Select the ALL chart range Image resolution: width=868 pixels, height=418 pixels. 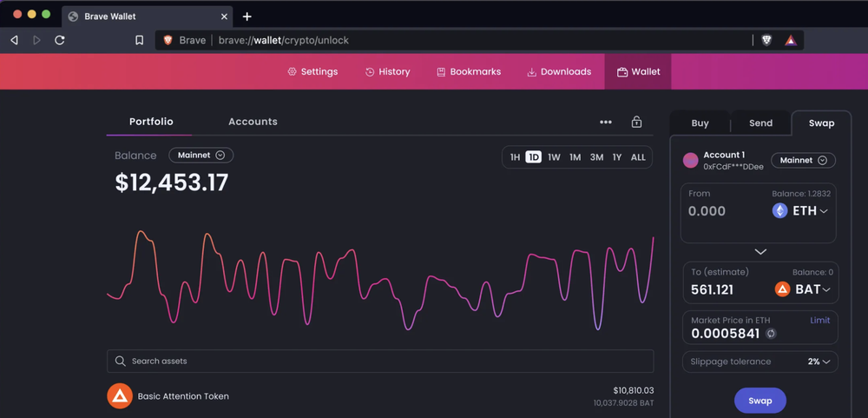point(638,157)
